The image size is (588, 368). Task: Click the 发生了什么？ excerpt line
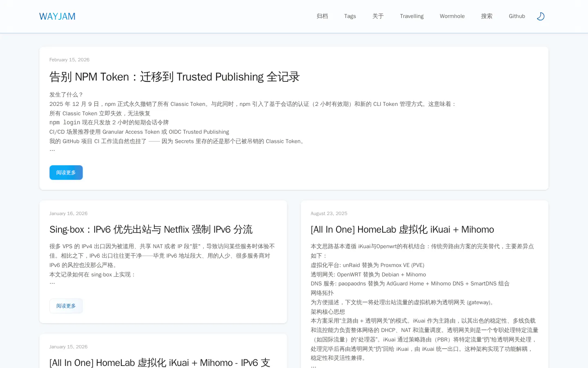click(67, 94)
